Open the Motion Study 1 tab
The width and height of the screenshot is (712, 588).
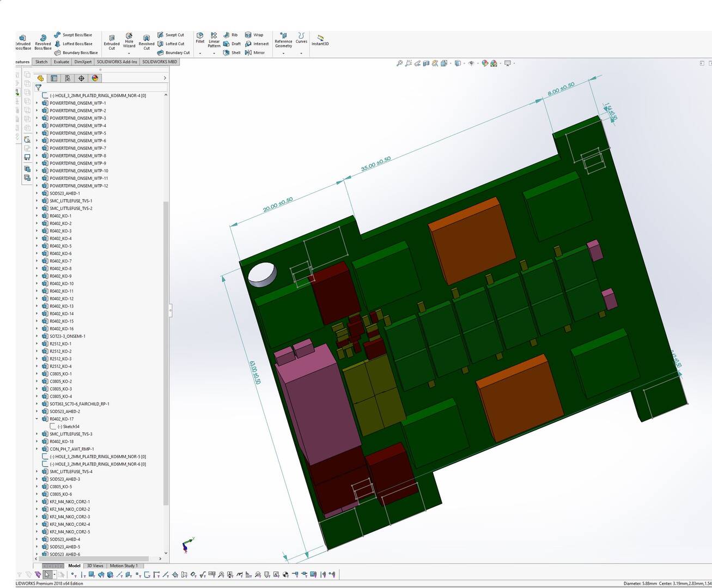tap(123, 566)
